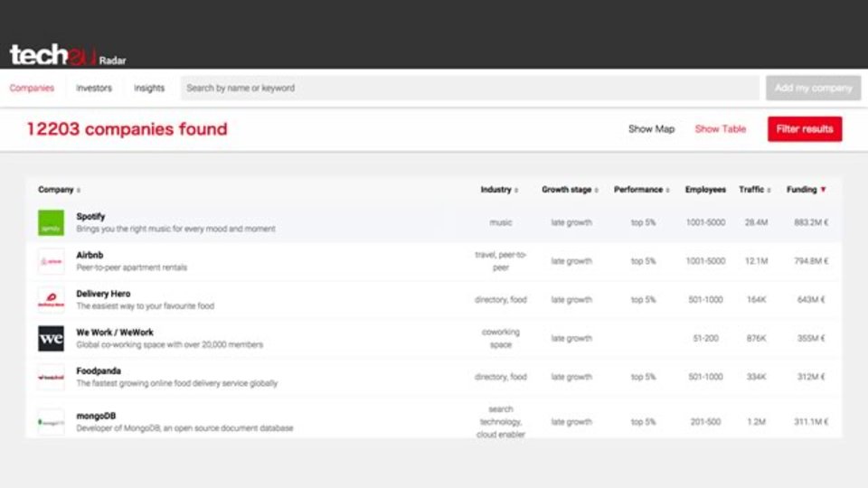868x488 pixels.
Task: Open the Foodpanda logo thumbnail
Action: [x=51, y=377]
